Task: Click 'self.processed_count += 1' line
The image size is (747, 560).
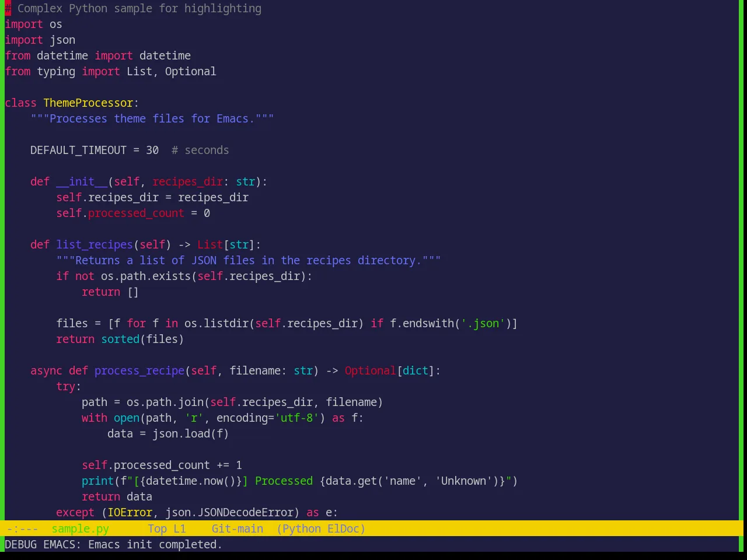Action: click(x=162, y=465)
